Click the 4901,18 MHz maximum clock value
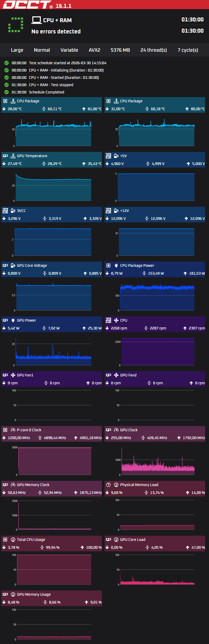This screenshot has height=644, width=209. coord(91,438)
